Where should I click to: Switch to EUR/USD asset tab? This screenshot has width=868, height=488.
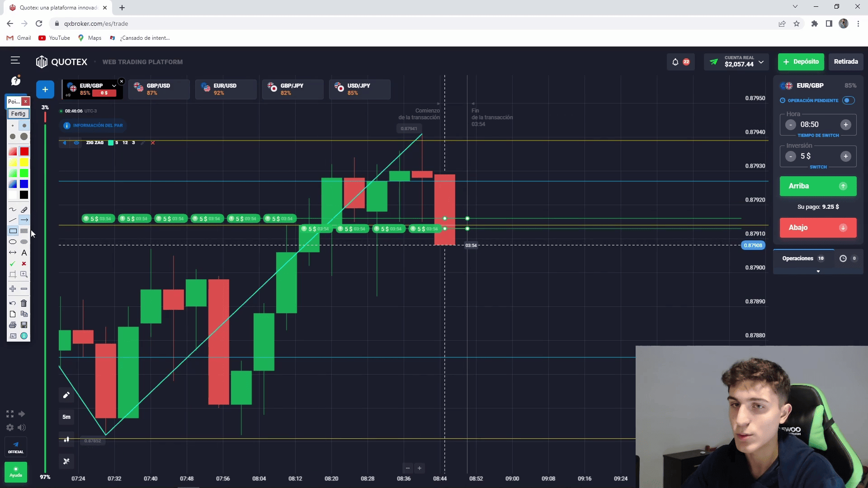tap(226, 89)
